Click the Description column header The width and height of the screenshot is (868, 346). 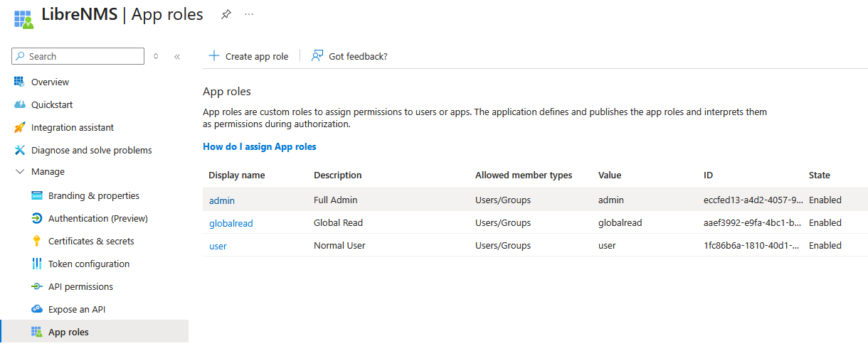coord(338,175)
